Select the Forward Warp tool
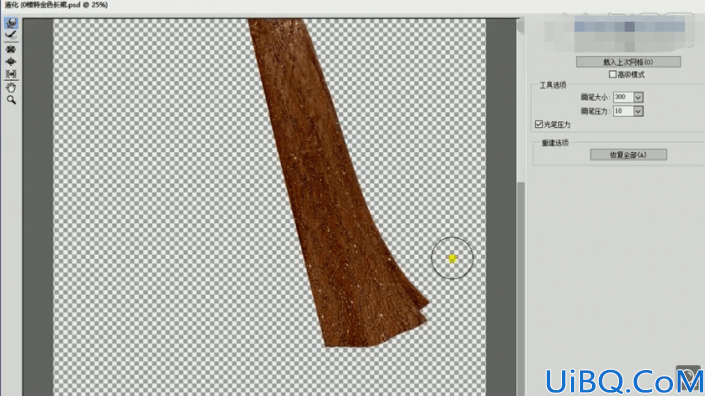Image resolution: width=705 pixels, height=396 pixels. pos(11,23)
